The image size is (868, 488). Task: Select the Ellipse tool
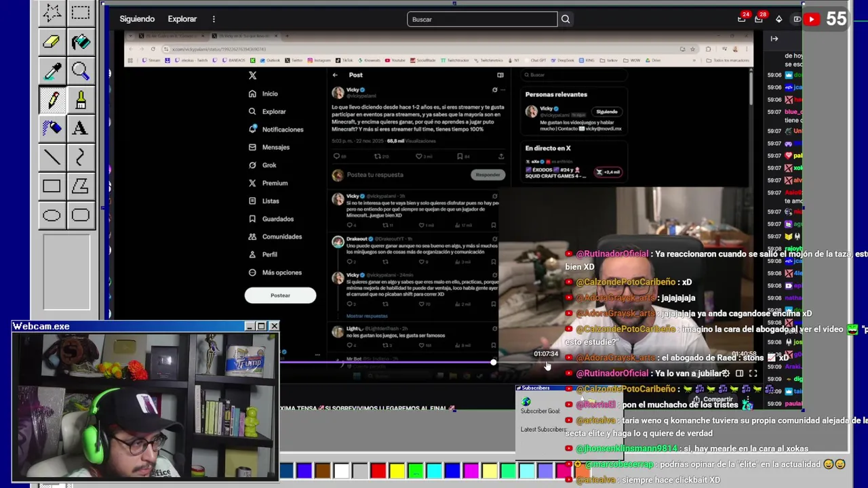(52, 216)
